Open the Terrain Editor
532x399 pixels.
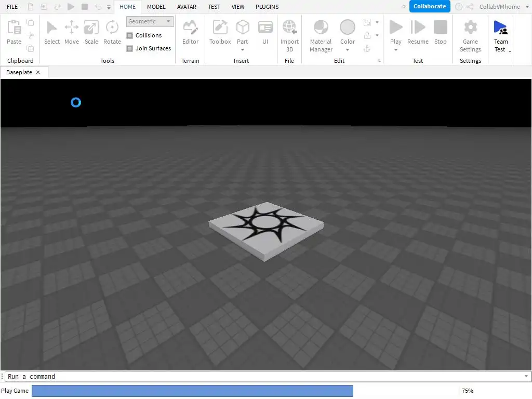click(x=190, y=32)
